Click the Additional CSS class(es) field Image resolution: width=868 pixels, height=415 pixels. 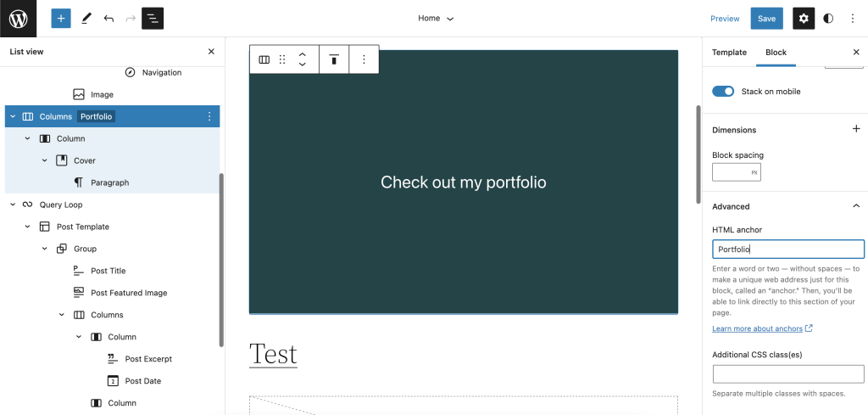point(788,374)
